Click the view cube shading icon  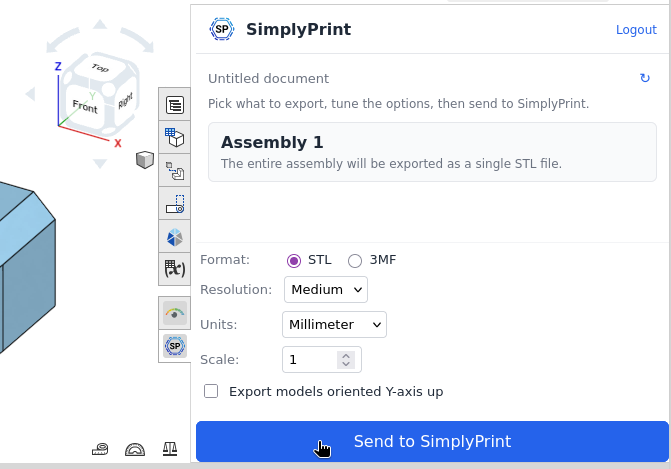tap(145, 160)
